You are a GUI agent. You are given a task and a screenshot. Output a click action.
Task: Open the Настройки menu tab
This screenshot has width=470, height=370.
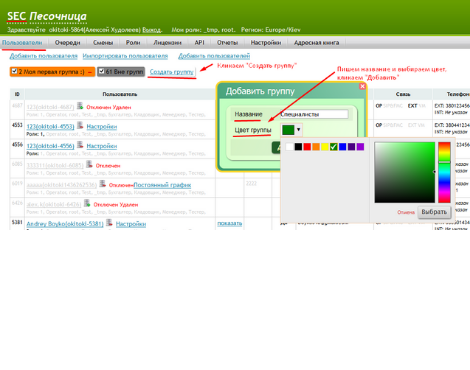(x=266, y=43)
